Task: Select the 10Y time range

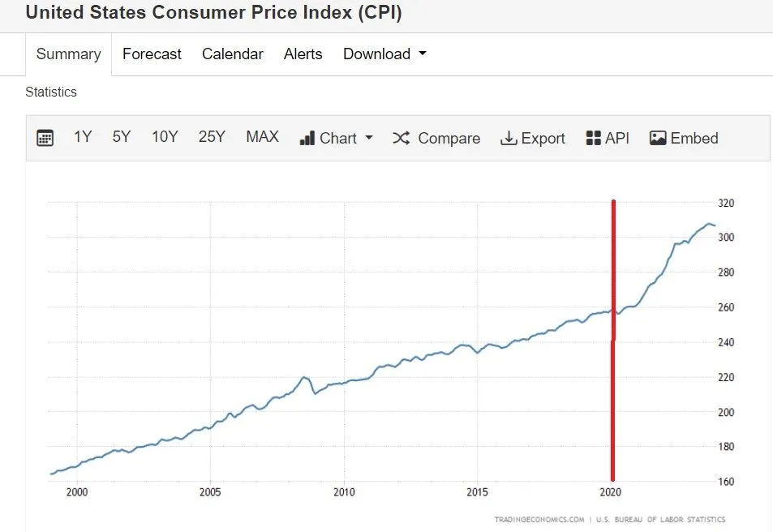Action: click(164, 137)
